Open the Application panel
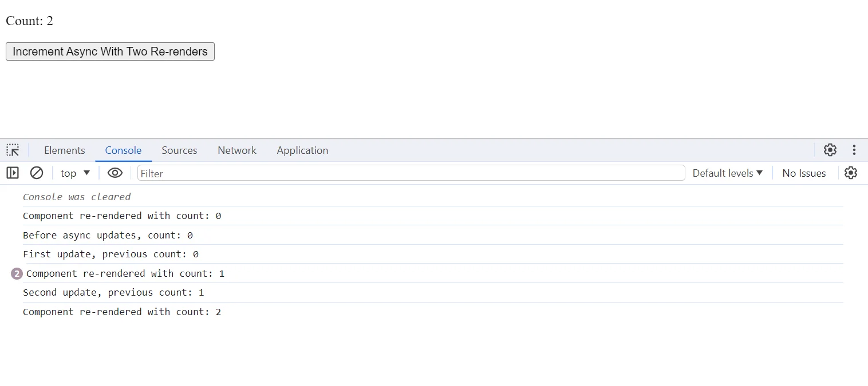868x386 pixels. (302, 150)
